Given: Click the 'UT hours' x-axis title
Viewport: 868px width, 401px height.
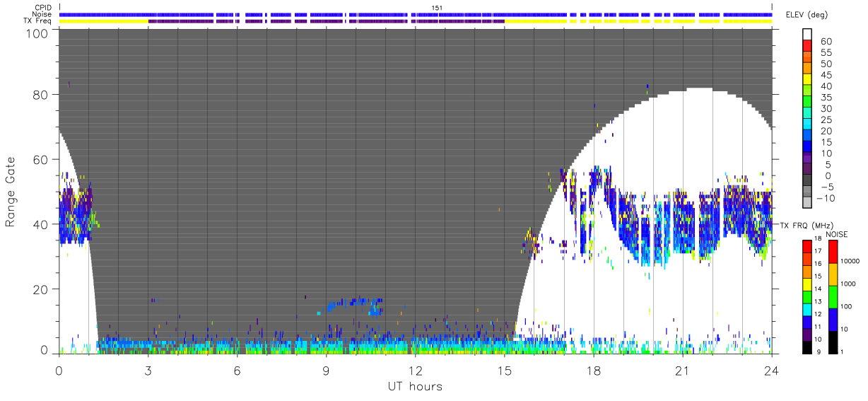Looking at the screenshot, I should [415, 387].
